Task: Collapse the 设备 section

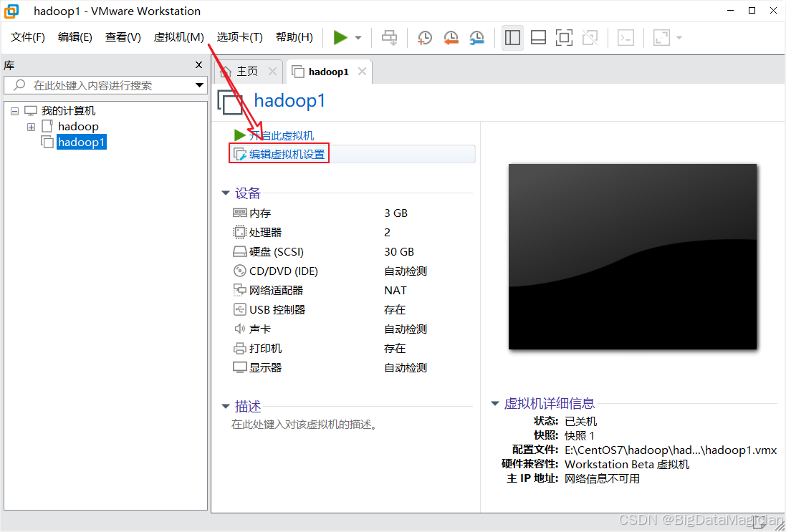Action: coord(226,193)
